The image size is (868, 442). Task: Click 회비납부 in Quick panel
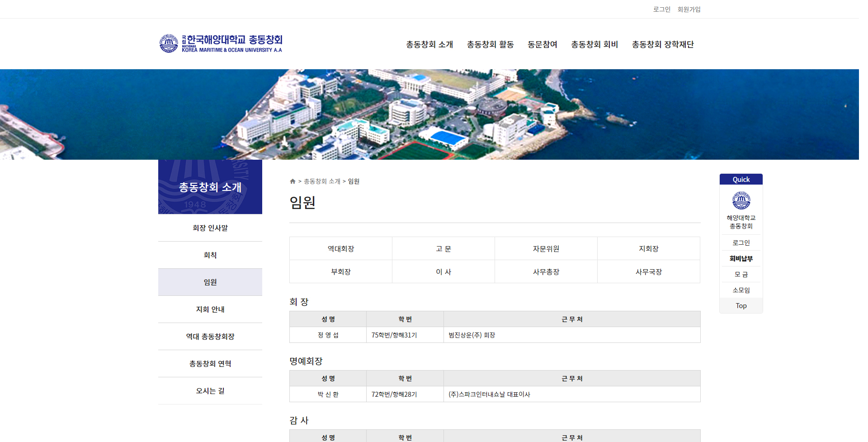[x=741, y=258]
